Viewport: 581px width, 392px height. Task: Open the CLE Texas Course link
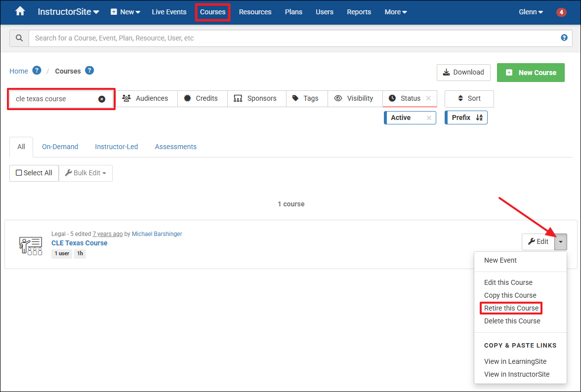click(x=79, y=243)
